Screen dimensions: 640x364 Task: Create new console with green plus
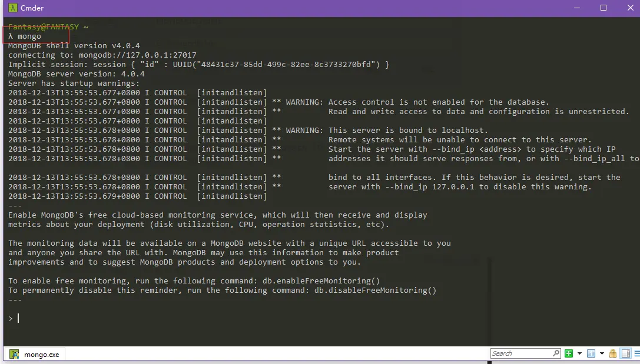click(x=569, y=353)
